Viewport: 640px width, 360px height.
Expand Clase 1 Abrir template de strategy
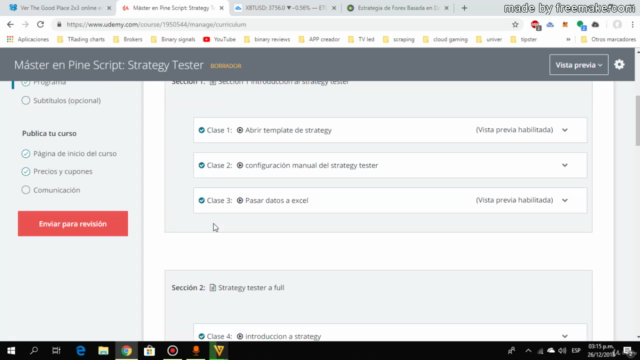(x=565, y=130)
